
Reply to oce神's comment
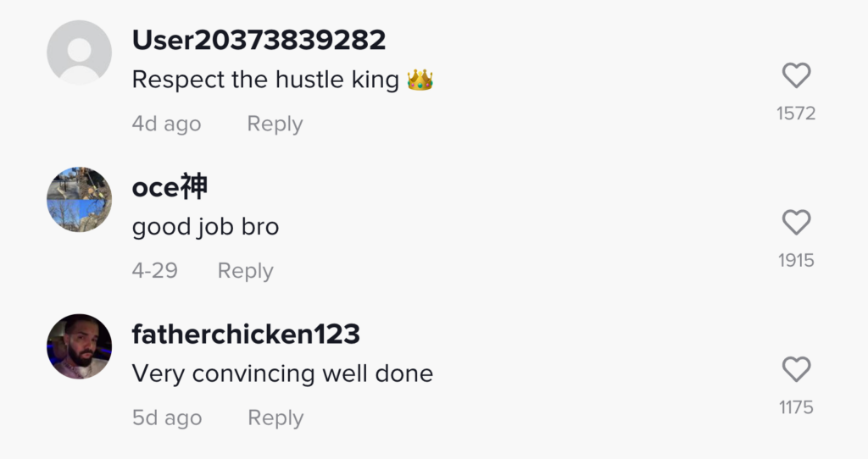(x=245, y=271)
